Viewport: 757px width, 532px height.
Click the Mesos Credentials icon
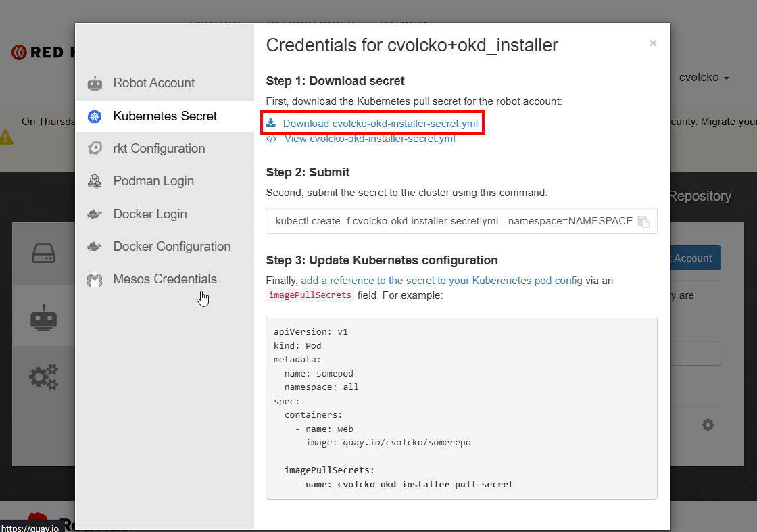[x=95, y=279]
